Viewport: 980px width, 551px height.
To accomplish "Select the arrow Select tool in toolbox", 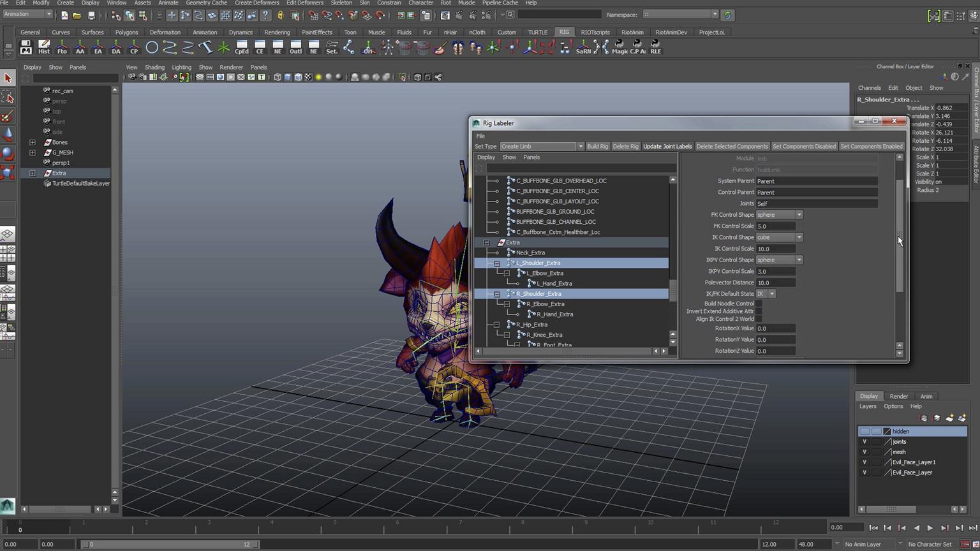I will point(8,78).
